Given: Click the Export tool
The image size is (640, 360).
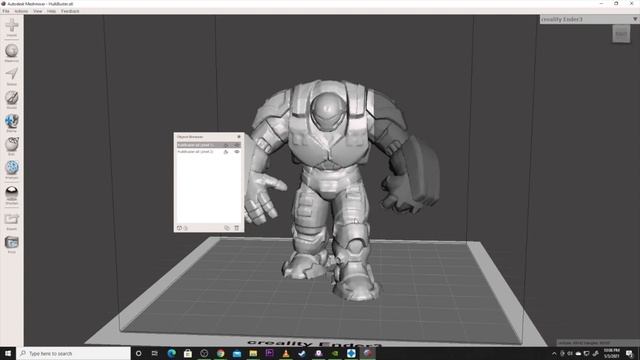Looking at the screenshot, I should pos(11,221).
